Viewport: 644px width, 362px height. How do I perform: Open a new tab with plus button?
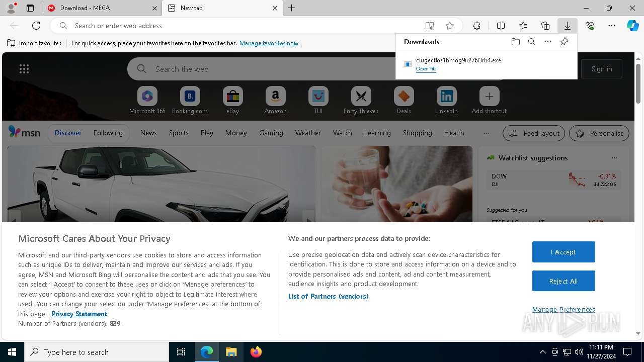[x=292, y=8]
